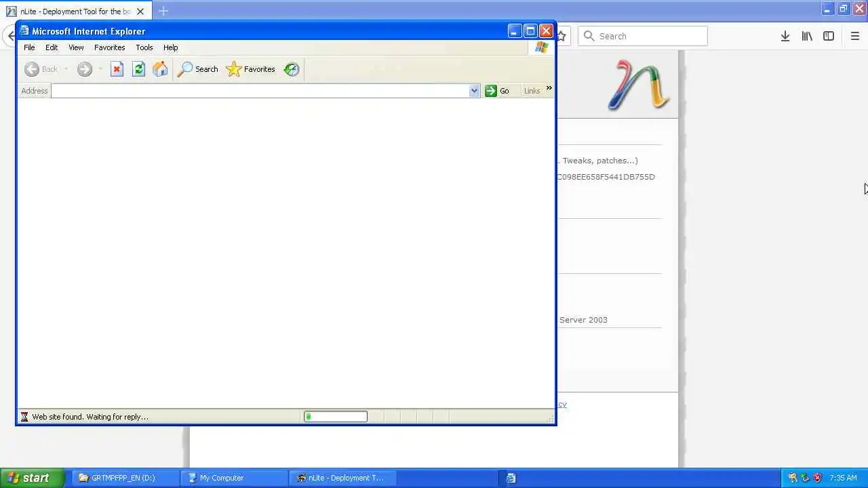868x488 pixels.
Task: Click the green system tray icon
Action: 805,478
